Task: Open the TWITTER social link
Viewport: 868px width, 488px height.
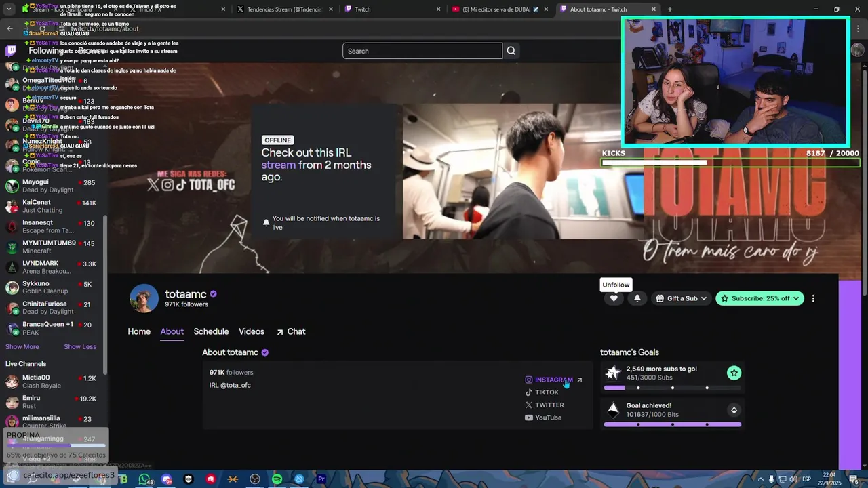Action: pos(545,405)
